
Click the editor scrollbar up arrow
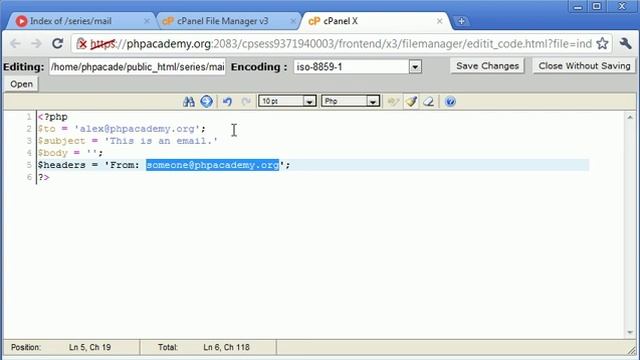click(x=630, y=117)
